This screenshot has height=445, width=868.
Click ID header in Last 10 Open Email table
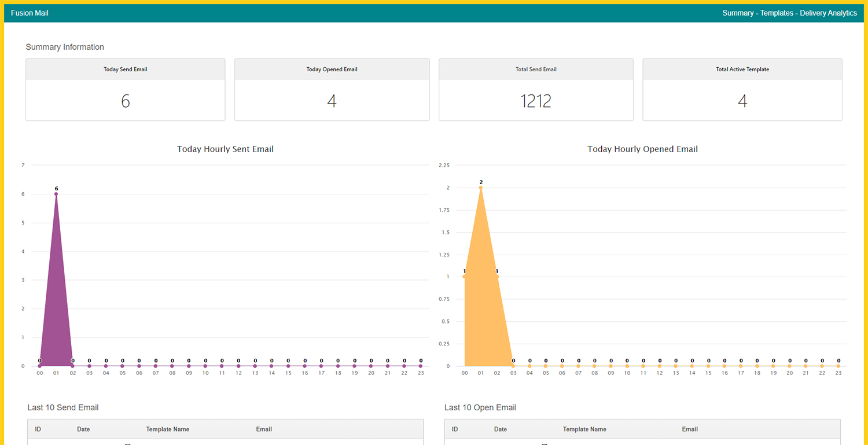[x=455, y=429]
